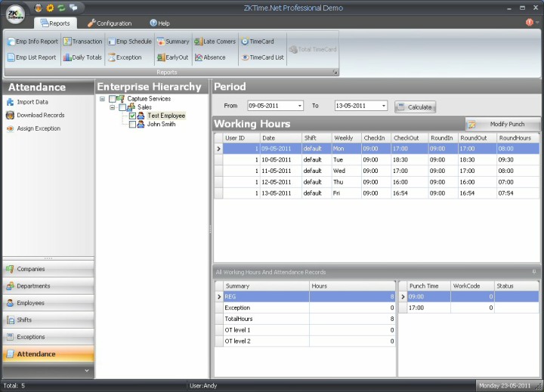Select the Test Employee tree item
This screenshot has width=544, height=392.
coord(166,116)
